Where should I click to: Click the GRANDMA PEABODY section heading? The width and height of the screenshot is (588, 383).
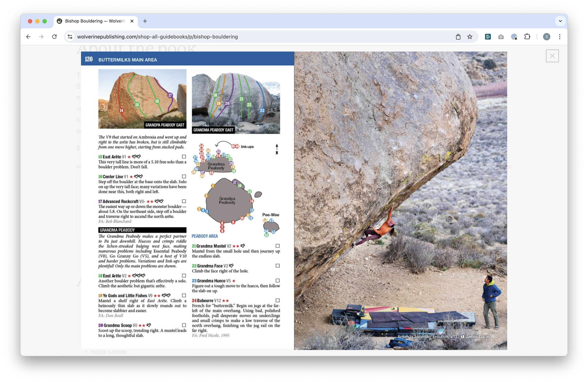point(142,230)
